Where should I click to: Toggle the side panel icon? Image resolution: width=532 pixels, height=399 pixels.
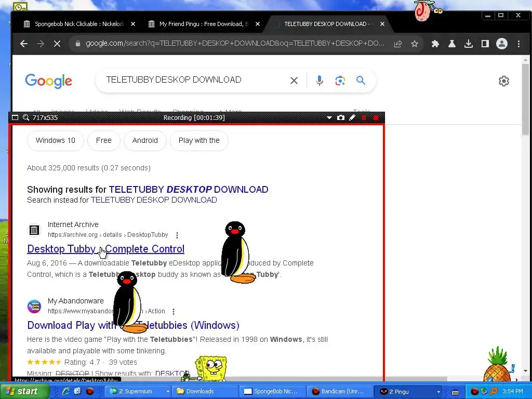(485, 44)
